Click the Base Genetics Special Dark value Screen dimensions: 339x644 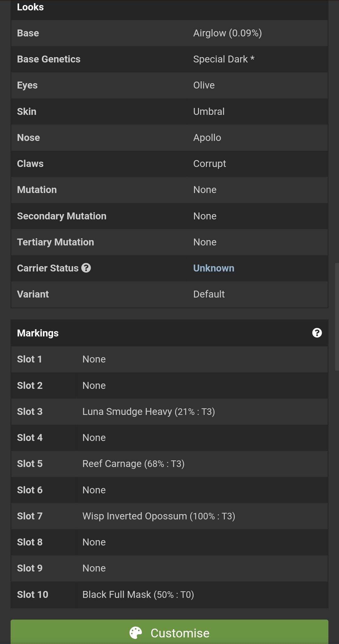coord(224,59)
